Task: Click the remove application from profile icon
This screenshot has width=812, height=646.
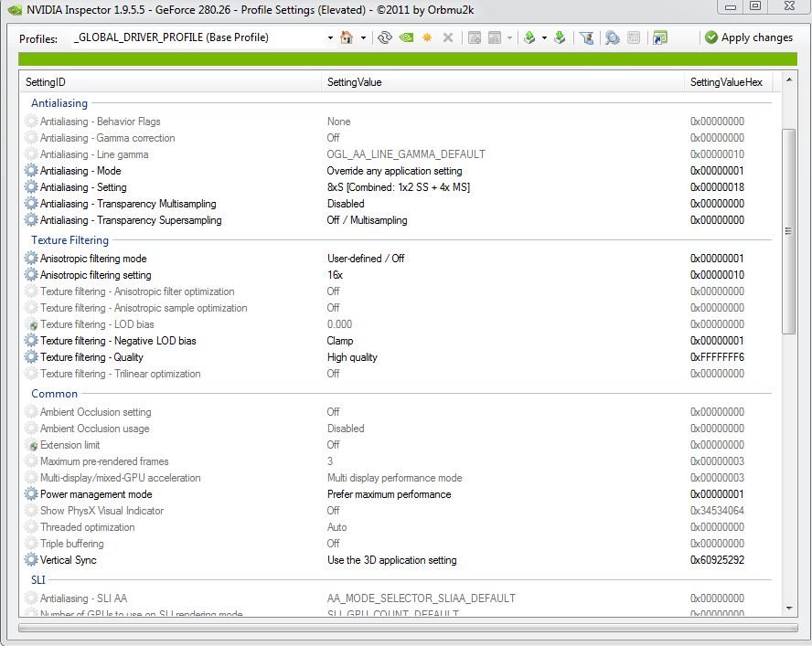Action: tap(495, 37)
